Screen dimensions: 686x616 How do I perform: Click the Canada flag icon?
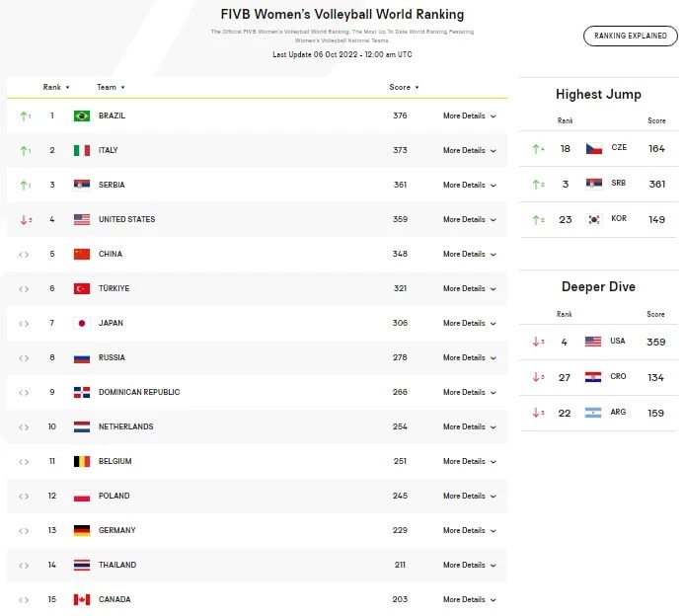pyautogui.click(x=82, y=600)
